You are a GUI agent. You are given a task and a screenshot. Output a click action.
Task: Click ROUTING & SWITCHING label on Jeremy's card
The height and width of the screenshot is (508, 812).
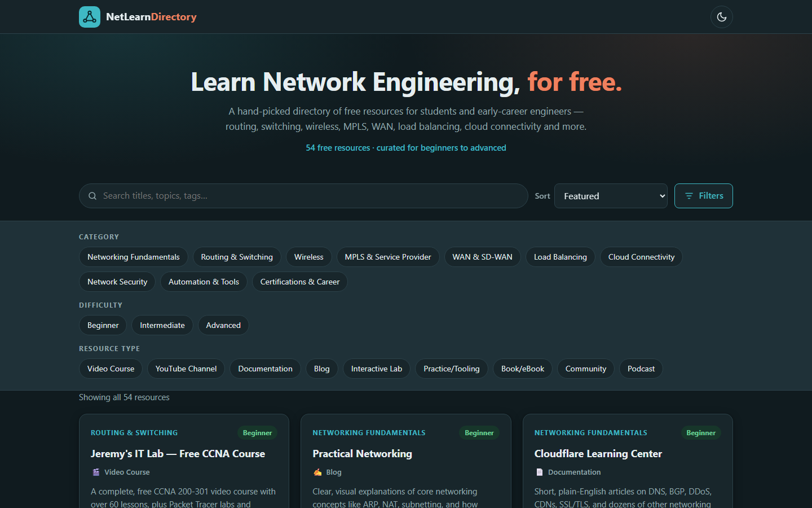(x=134, y=433)
